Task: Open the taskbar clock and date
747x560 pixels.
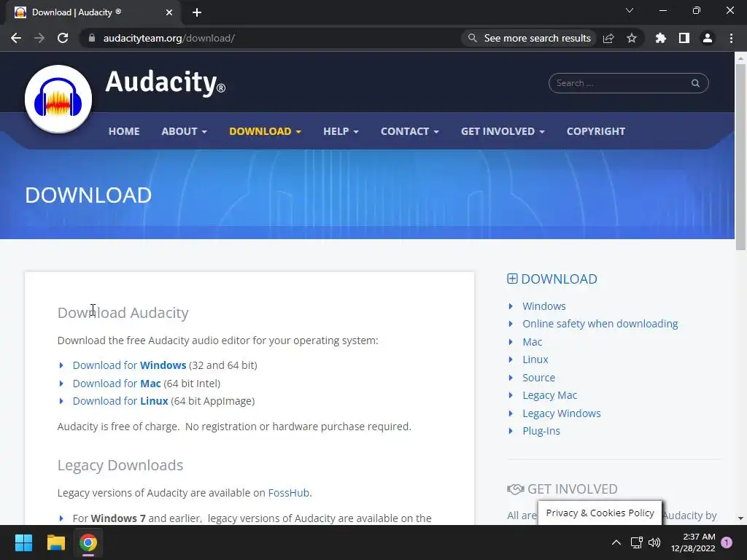Action: tap(693, 542)
